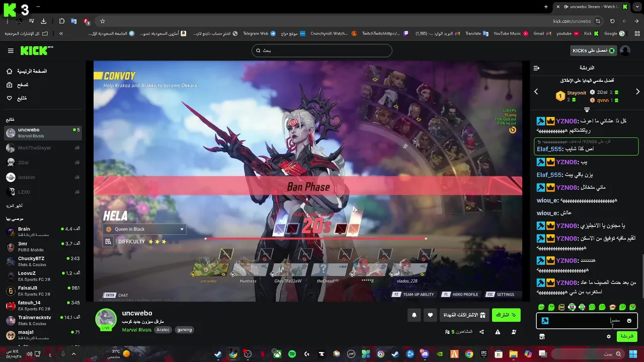This screenshot has height=362, width=644.
Task: Open MohTheSlayer channel in sidebar
Action: click(43, 148)
